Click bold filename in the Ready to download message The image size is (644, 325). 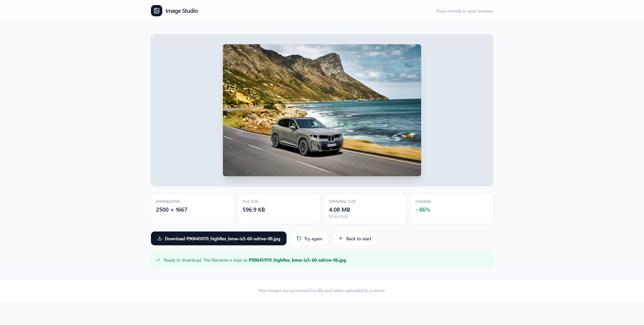[x=297, y=260]
